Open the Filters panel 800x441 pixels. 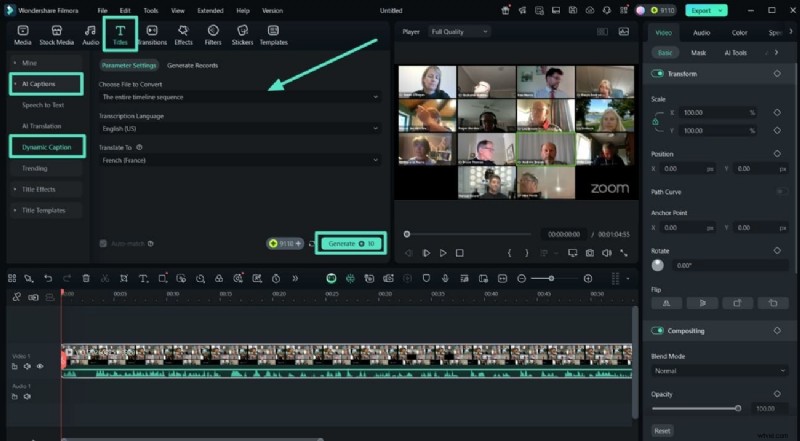[213, 35]
